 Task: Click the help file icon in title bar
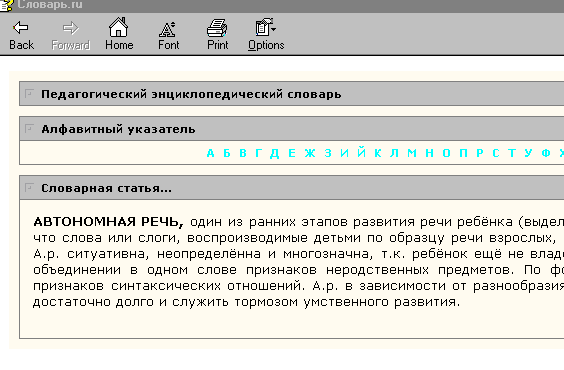coord(6,5)
